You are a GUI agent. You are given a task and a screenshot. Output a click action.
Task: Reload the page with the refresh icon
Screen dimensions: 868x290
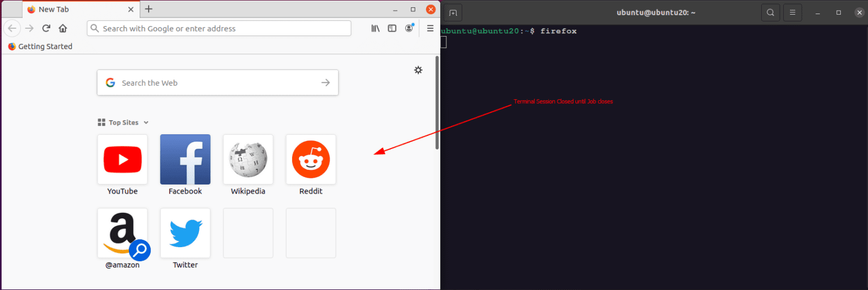pyautogui.click(x=46, y=28)
